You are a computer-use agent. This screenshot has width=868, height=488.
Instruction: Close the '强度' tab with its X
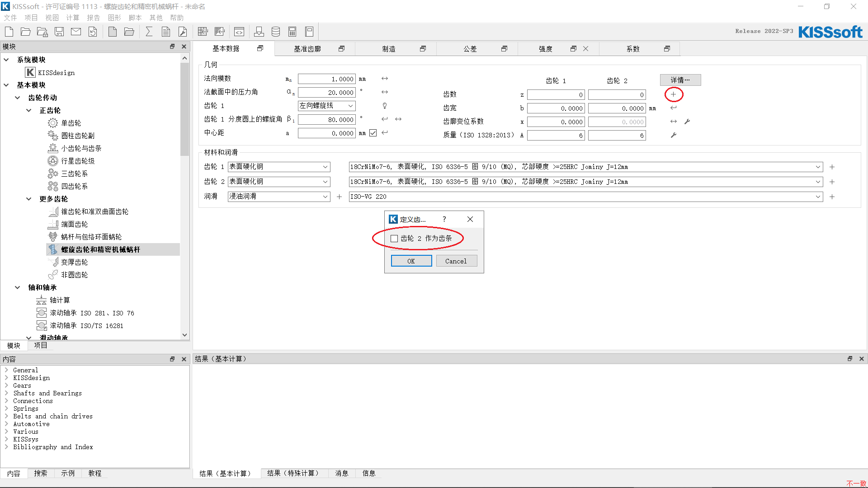[586, 49]
